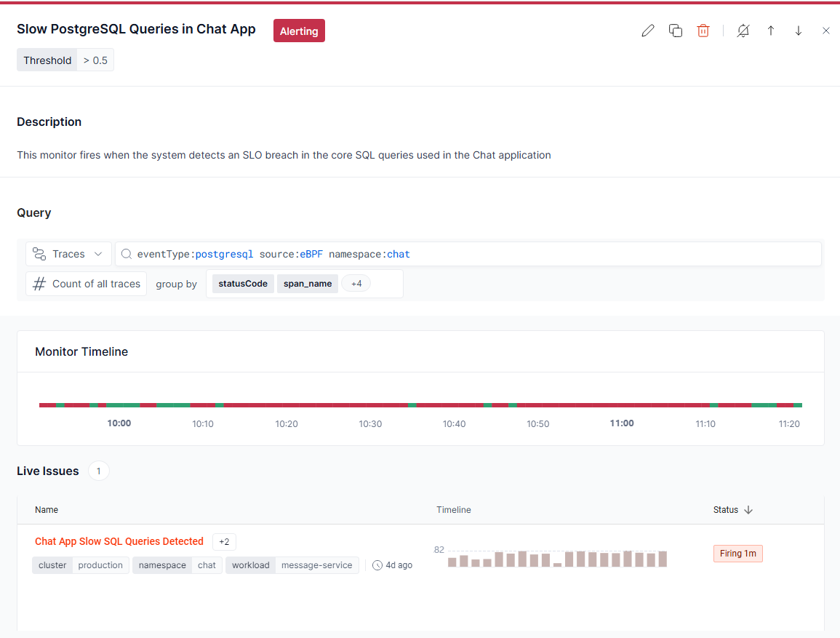Click the edit pencil icon
The width and height of the screenshot is (840, 638).
pos(647,31)
